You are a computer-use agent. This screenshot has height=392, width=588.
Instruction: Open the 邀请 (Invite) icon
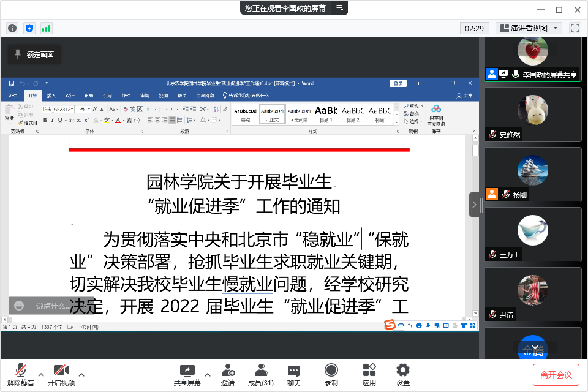228,374
